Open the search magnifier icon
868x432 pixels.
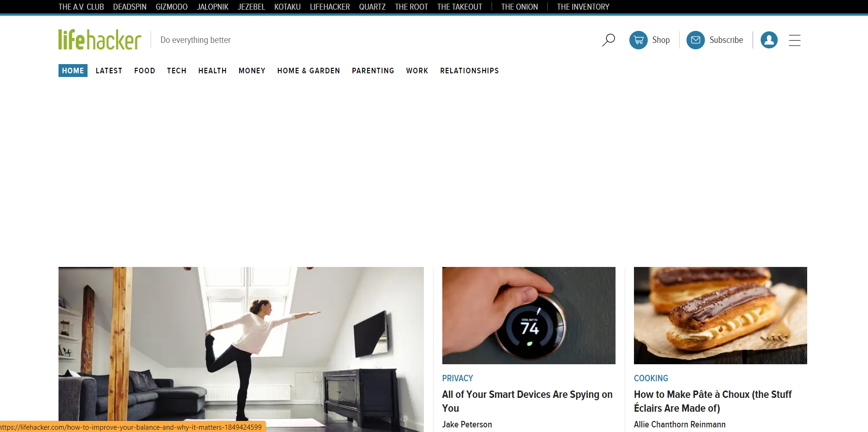[608, 40]
